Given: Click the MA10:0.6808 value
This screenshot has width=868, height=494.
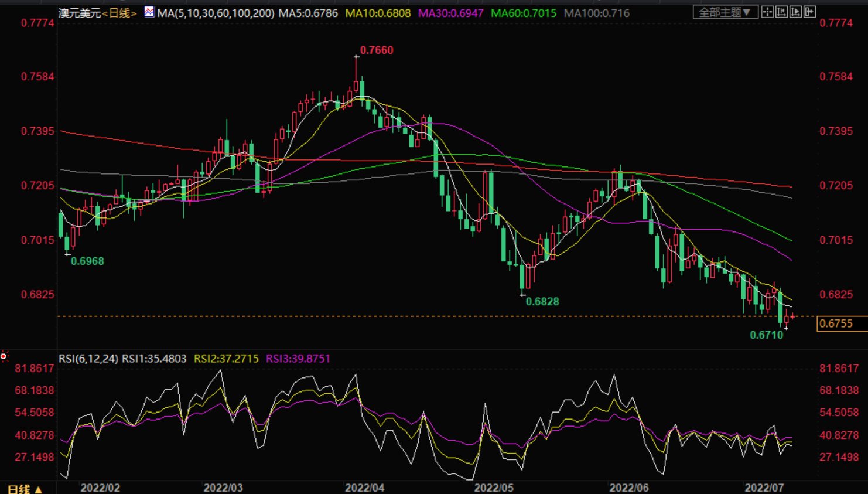Looking at the screenshot, I should click(378, 13).
